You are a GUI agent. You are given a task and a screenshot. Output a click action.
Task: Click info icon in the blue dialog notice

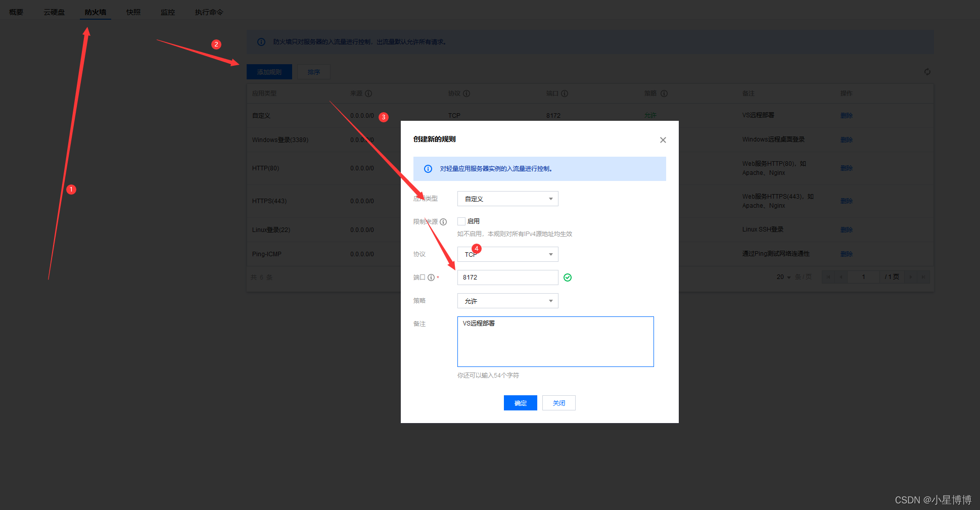pyautogui.click(x=428, y=169)
